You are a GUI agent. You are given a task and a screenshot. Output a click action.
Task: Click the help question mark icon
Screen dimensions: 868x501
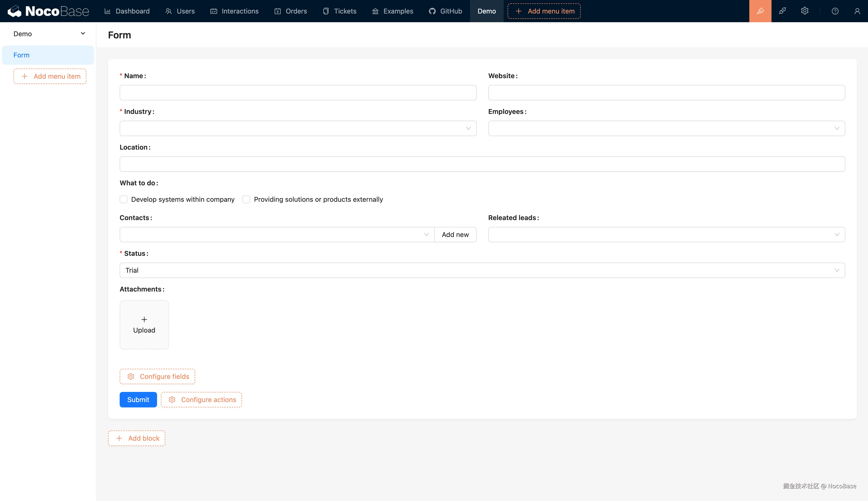coord(835,11)
